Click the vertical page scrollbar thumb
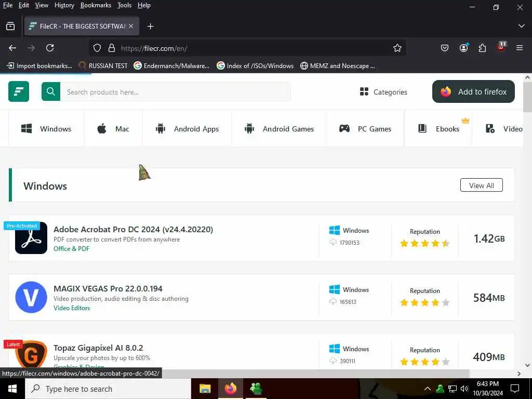The width and height of the screenshot is (532, 399). 527,97
